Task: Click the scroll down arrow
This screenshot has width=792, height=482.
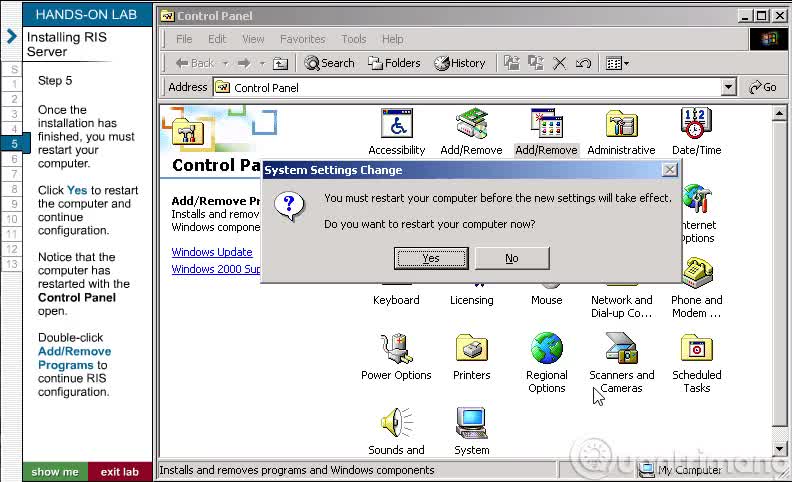Action: (779, 448)
